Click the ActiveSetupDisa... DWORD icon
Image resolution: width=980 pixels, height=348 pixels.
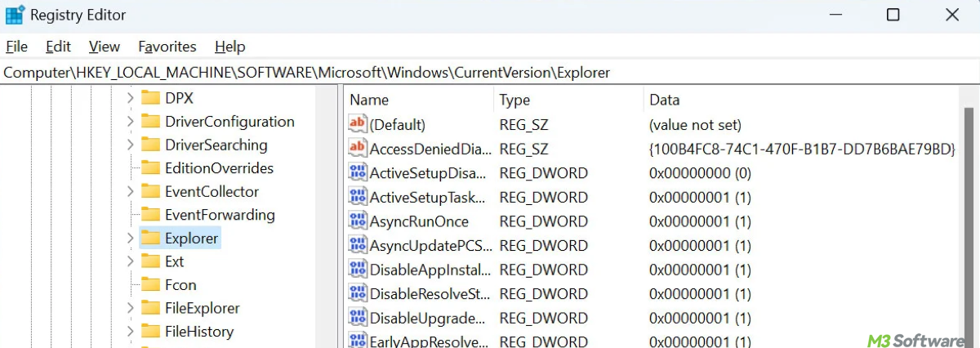[358, 172]
